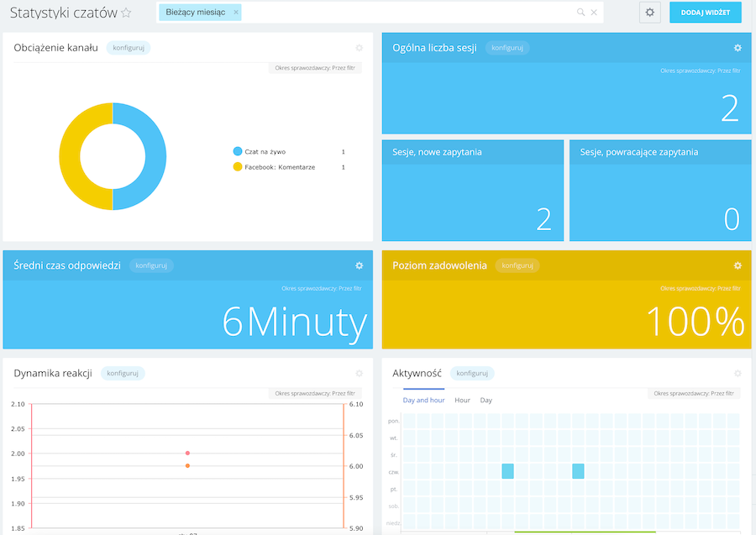Click the blue half of the donut chart
The height and width of the screenshot is (535, 756).
155,156
